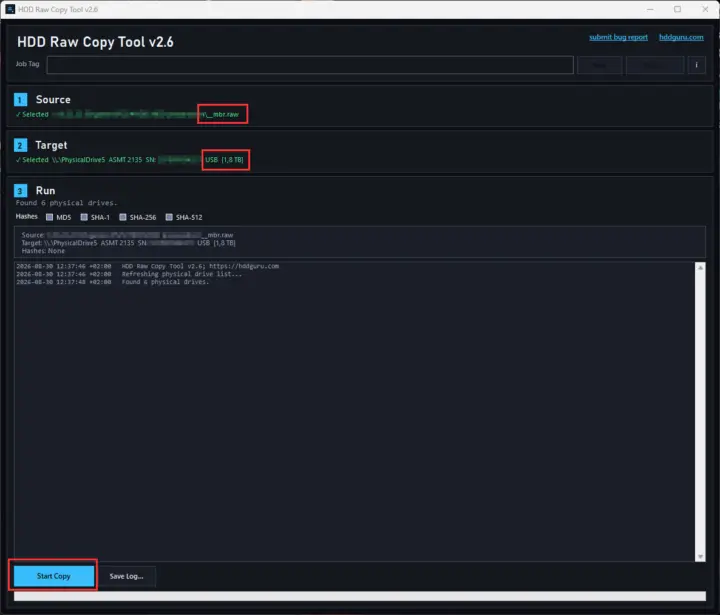Click the Start Copy button
The height and width of the screenshot is (615, 720).
click(x=54, y=576)
